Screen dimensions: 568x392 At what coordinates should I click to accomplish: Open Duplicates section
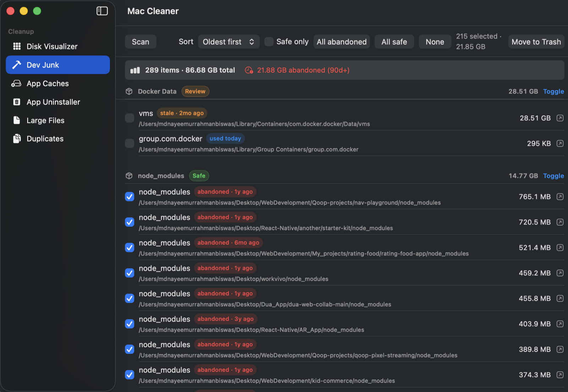coord(58,139)
